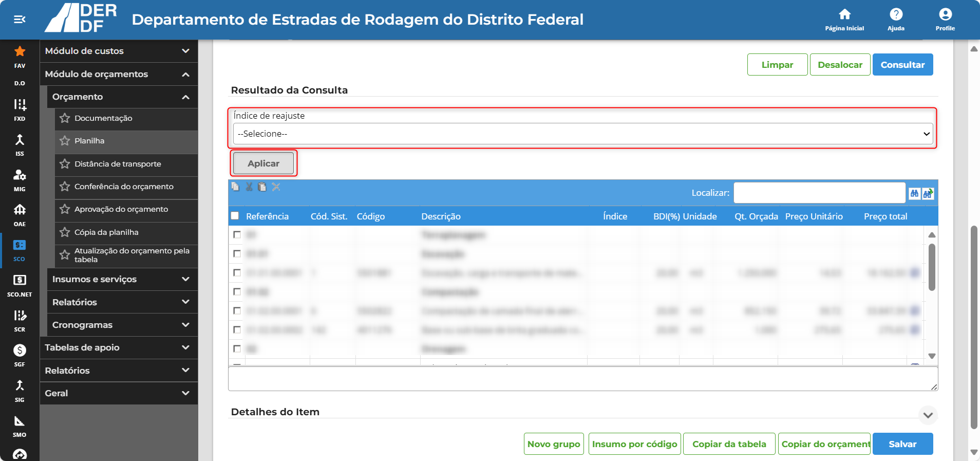Expand the Geral menu
Image resolution: width=980 pixels, height=461 pixels.
(x=119, y=393)
